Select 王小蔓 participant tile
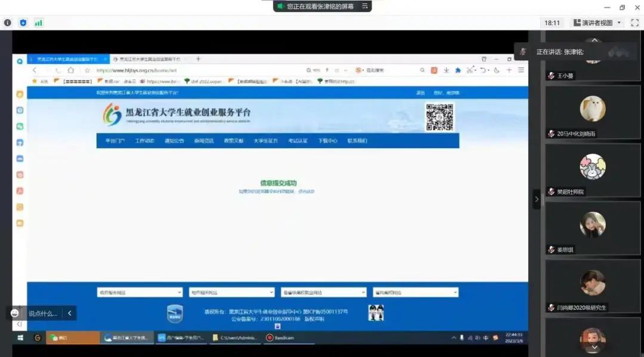Viewport: 644px width, 357px height. (593, 57)
